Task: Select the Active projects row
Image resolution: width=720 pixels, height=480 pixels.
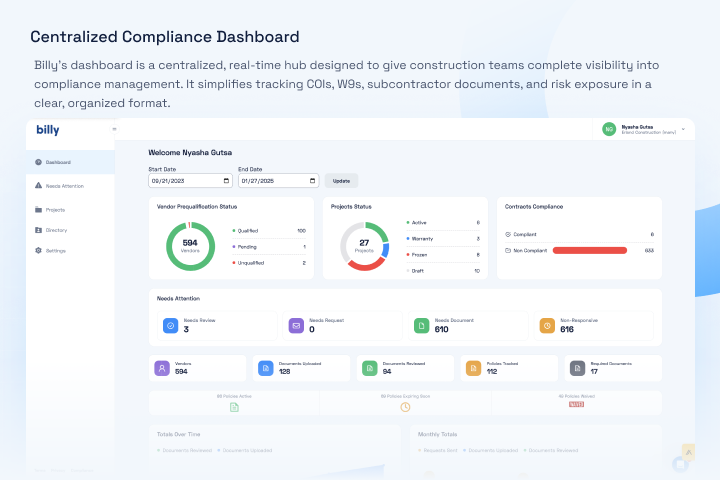Action: (443, 223)
